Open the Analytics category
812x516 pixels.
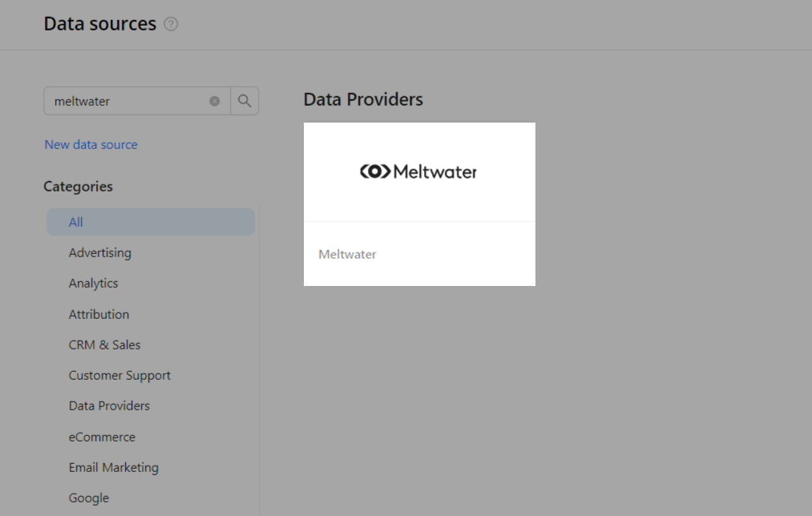tap(93, 283)
